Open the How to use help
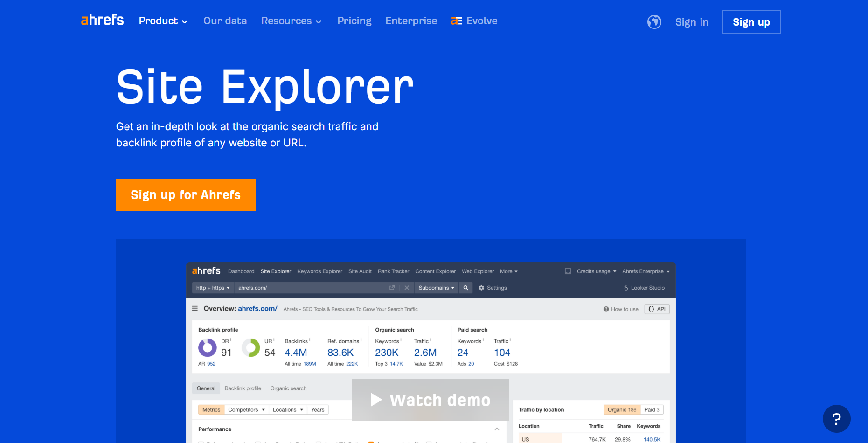 [x=621, y=309]
